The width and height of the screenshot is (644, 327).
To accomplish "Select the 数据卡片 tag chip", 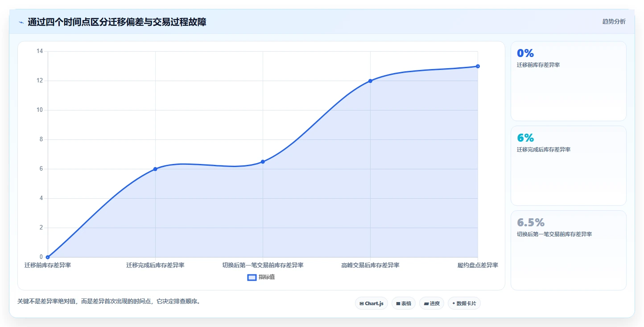I will click(x=464, y=303).
